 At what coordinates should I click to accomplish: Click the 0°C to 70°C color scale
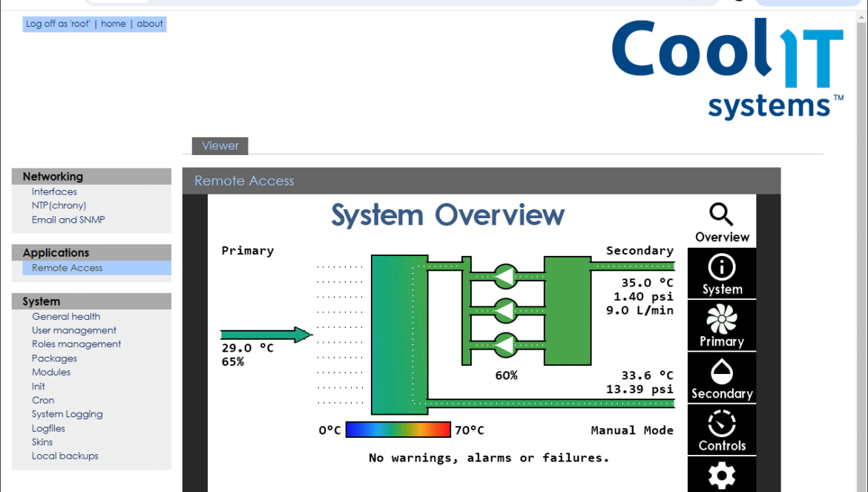pos(398,430)
